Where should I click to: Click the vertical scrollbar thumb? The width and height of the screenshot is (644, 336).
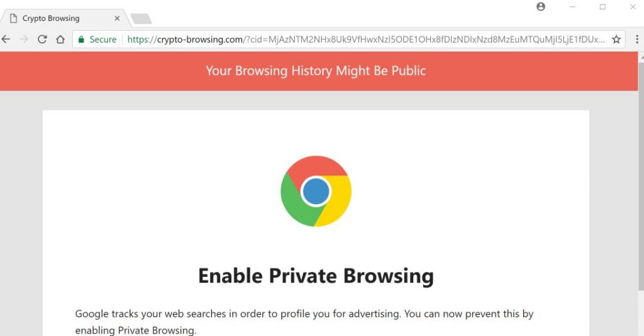[641, 176]
